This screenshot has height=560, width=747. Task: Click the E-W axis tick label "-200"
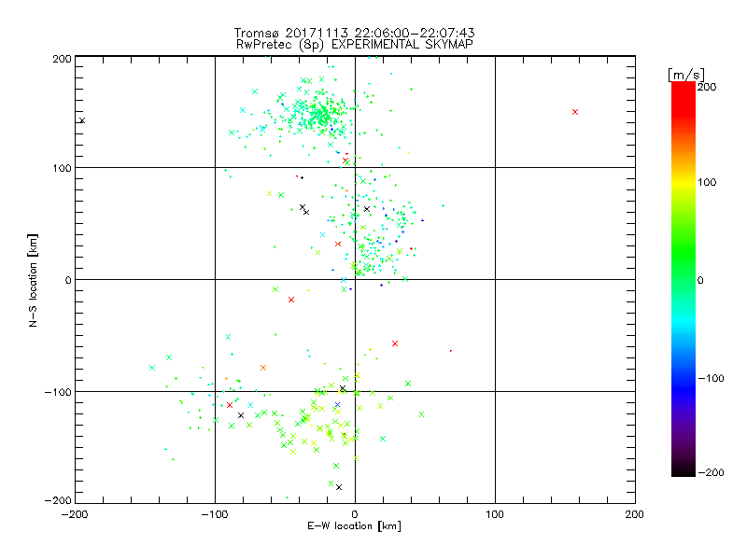point(75,514)
